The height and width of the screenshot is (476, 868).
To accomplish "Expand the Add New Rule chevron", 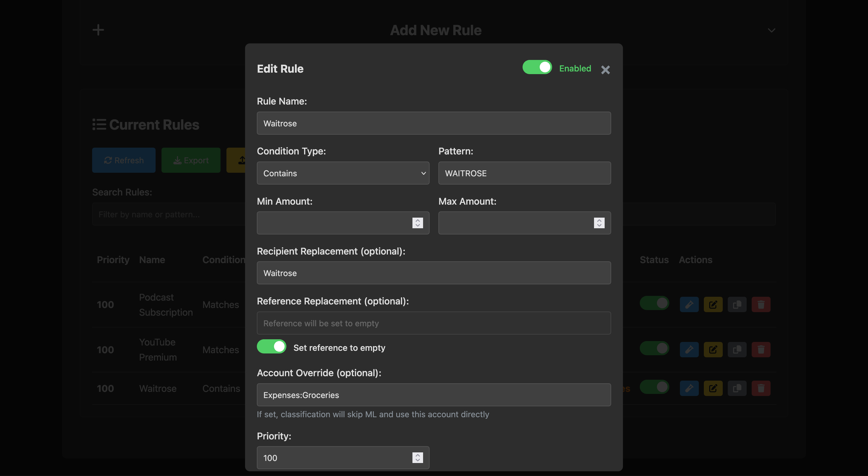I will [771, 31].
